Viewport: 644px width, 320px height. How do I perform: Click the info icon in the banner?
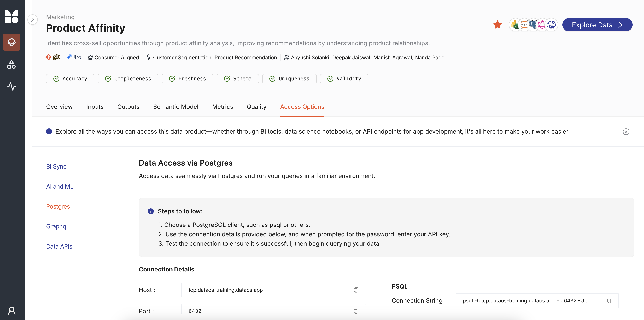49,131
